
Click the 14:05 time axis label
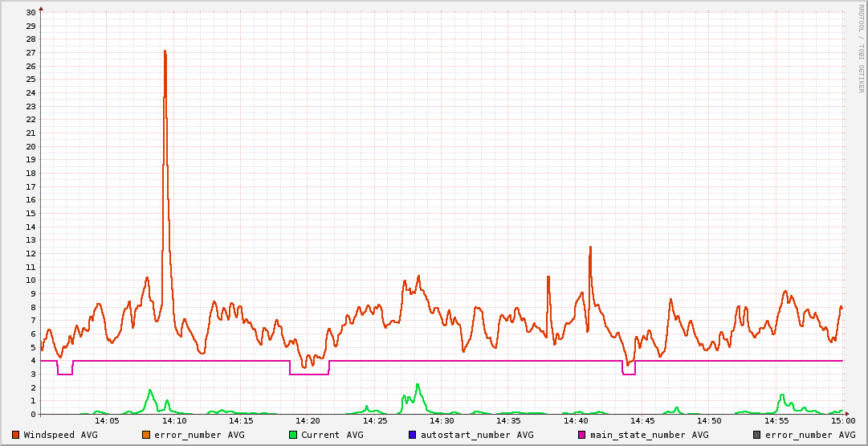pyautogui.click(x=107, y=420)
